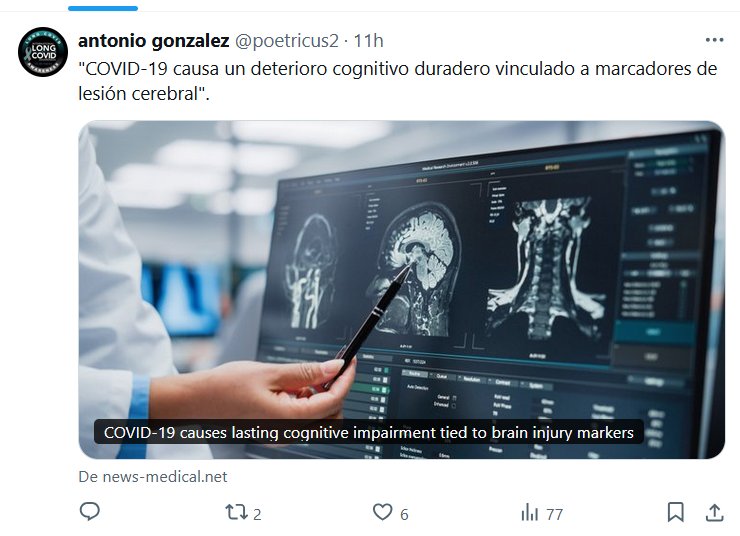The height and width of the screenshot is (536, 740).
Task: Open the 11h timestamp link
Action: [x=368, y=41]
